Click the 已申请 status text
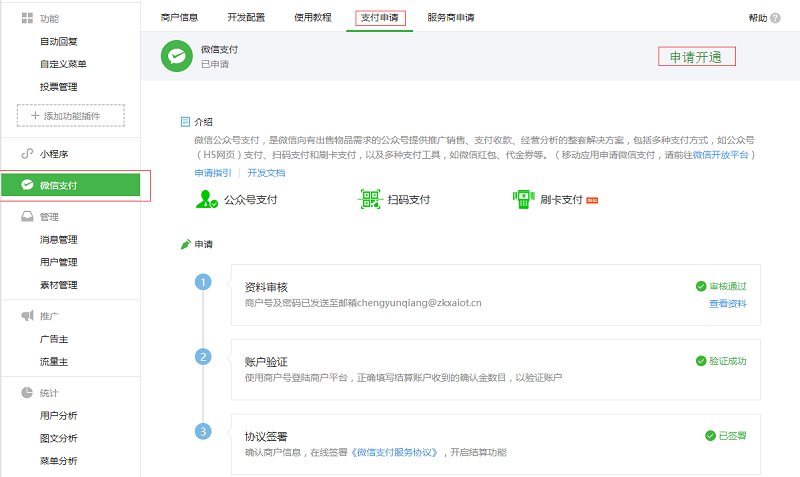The image size is (800, 477). click(215, 64)
